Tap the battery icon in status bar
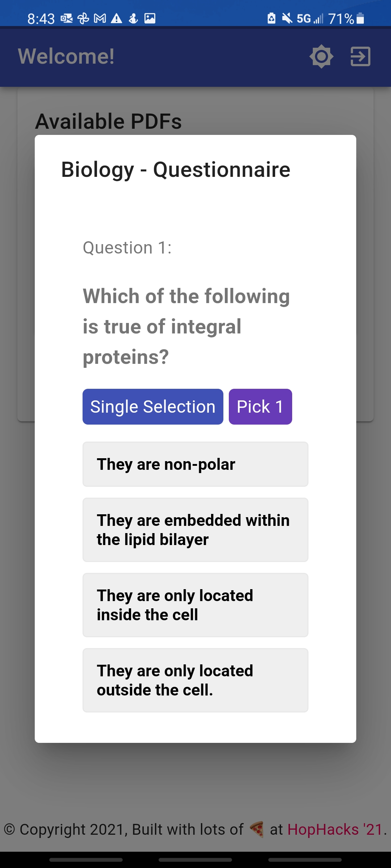 click(360, 18)
